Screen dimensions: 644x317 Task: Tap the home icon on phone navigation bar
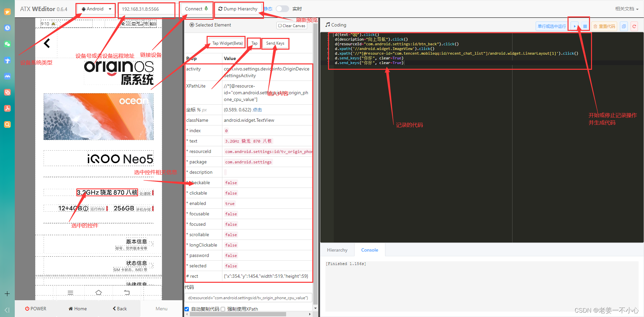99,293
